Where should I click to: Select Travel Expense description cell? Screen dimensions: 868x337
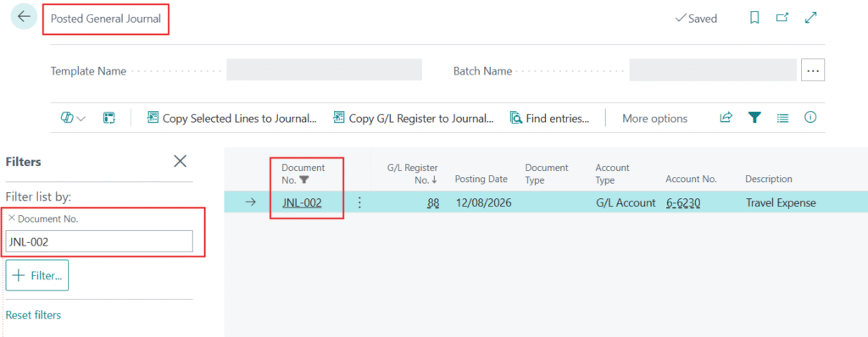click(781, 202)
